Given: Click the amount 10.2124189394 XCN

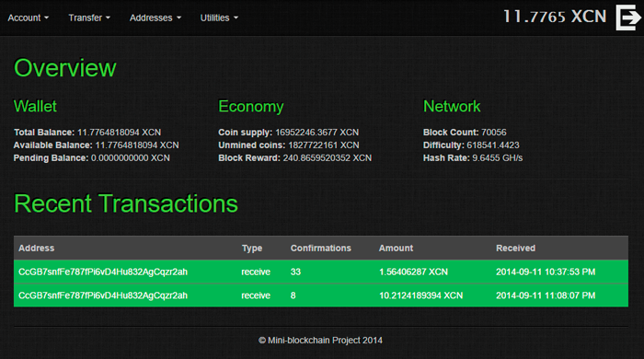Looking at the screenshot, I should coord(420,295).
